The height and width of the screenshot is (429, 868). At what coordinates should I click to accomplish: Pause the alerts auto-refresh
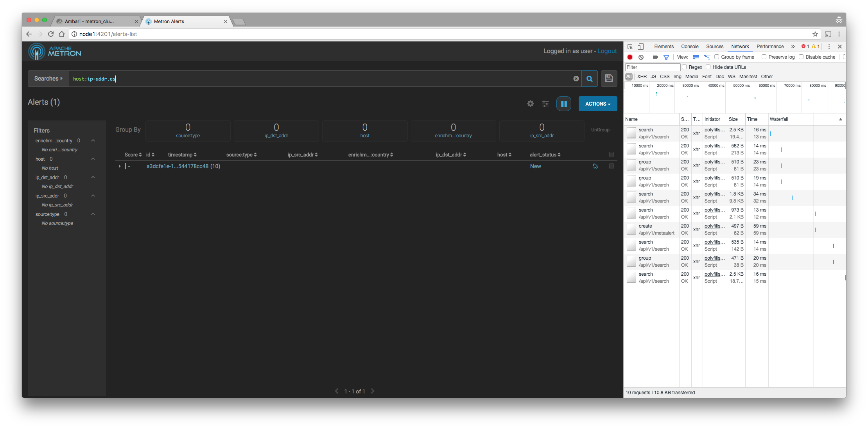click(x=564, y=103)
